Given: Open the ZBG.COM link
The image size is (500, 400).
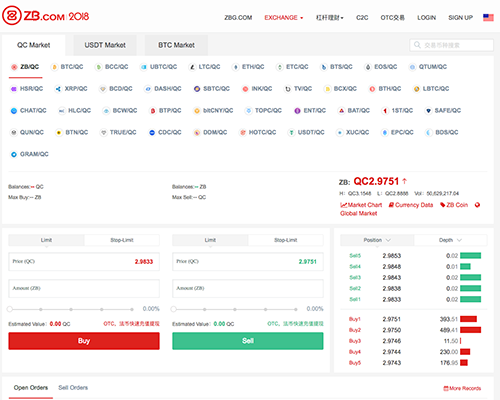Looking at the screenshot, I should 238,18.
